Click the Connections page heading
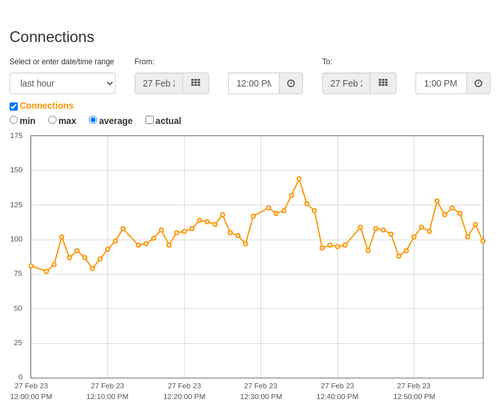 pyautogui.click(x=52, y=37)
